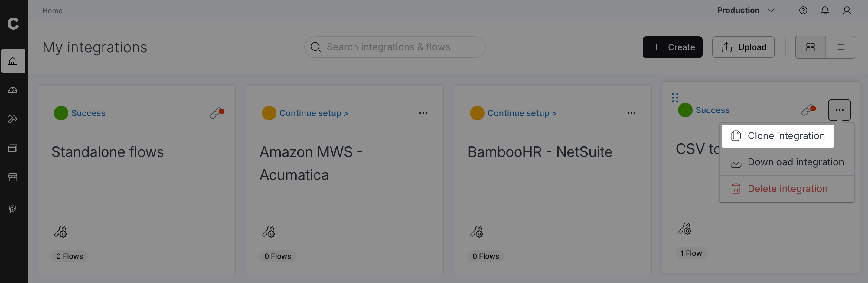
Task: Select Delete integration menu entry
Action: (x=787, y=189)
